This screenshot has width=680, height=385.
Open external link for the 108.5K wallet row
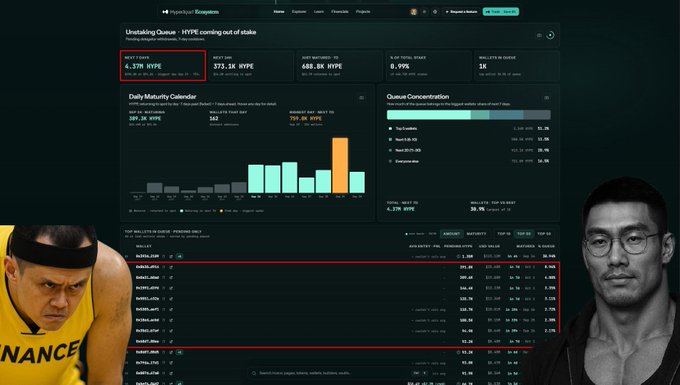171,320
